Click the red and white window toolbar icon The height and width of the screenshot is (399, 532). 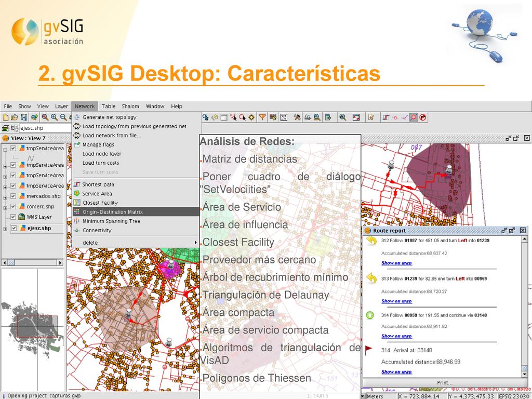click(x=356, y=117)
